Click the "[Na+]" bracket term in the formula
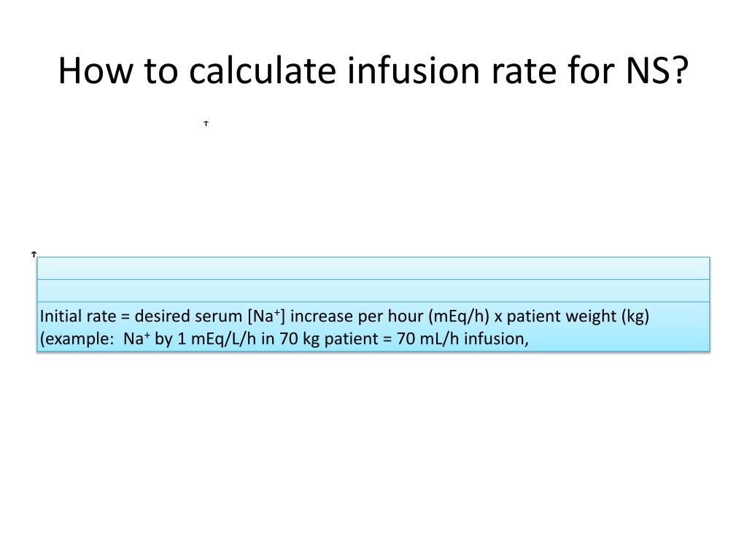Image resolution: width=747 pixels, height=560 pixels. [266, 316]
